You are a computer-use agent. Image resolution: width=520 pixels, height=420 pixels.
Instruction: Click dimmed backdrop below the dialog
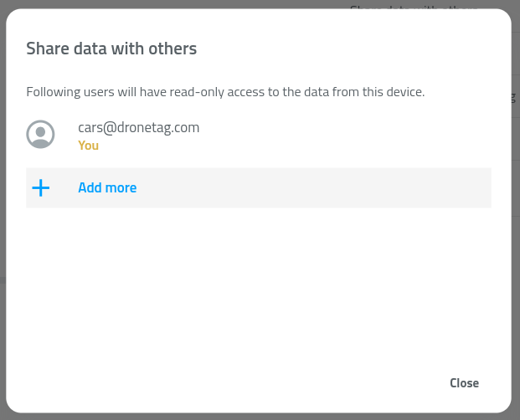click(x=260, y=416)
